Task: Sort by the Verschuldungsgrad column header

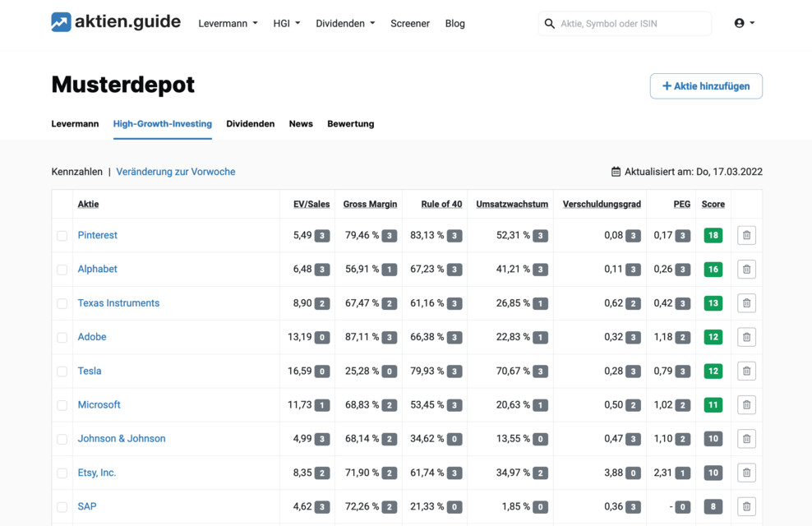Action: tap(602, 204)
